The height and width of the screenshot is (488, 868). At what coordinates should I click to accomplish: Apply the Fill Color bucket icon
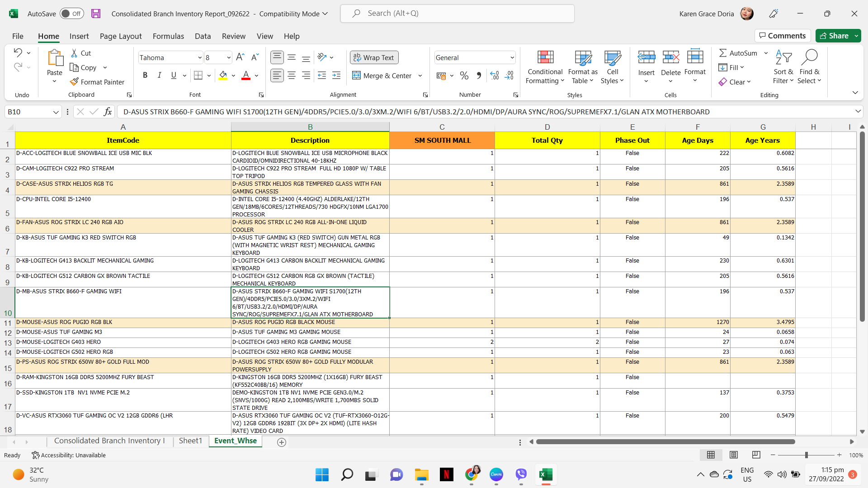(x=223, y=75)
